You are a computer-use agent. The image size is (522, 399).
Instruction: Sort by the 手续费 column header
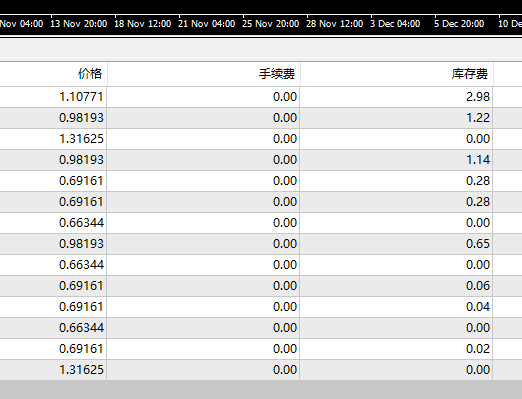pos(277,74)
